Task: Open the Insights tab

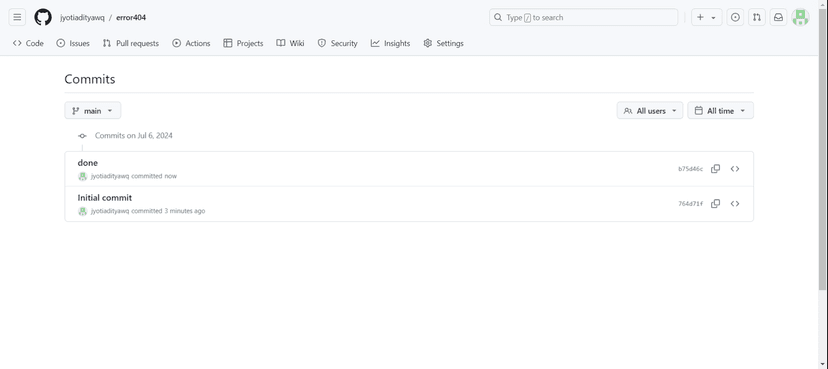Action: coord(390,43)
